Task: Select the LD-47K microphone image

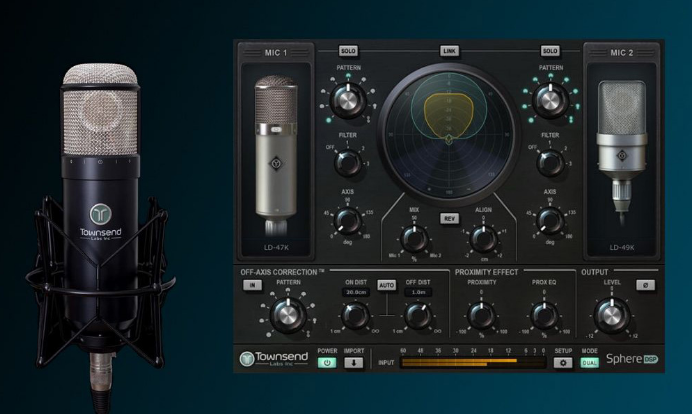Action: 276,154
